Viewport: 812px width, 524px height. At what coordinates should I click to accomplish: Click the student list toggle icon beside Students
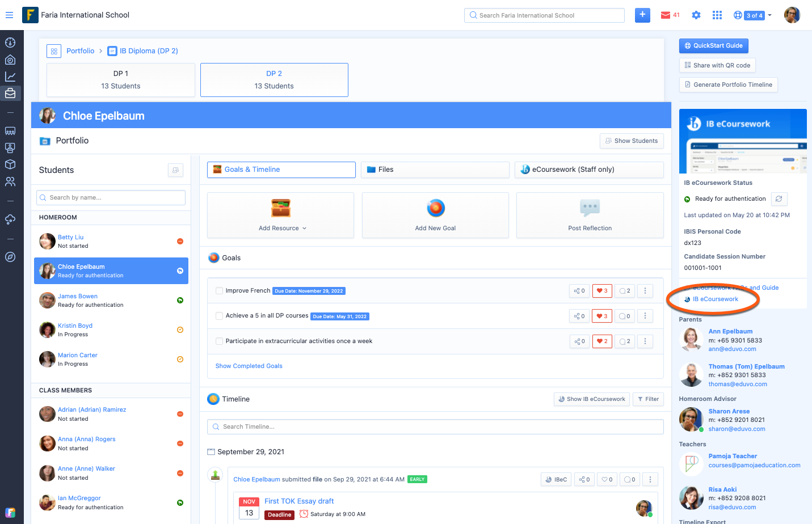coord(176,170)
